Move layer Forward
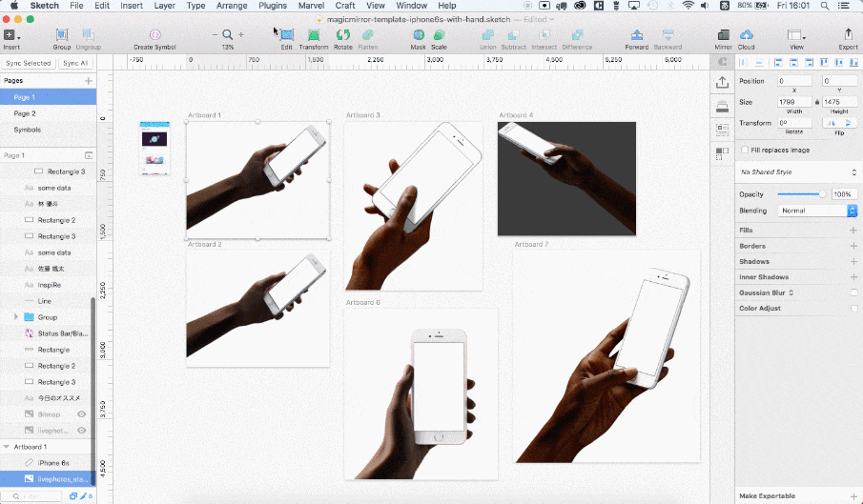This screenshot has width=863, height=504. pos(637,35)
